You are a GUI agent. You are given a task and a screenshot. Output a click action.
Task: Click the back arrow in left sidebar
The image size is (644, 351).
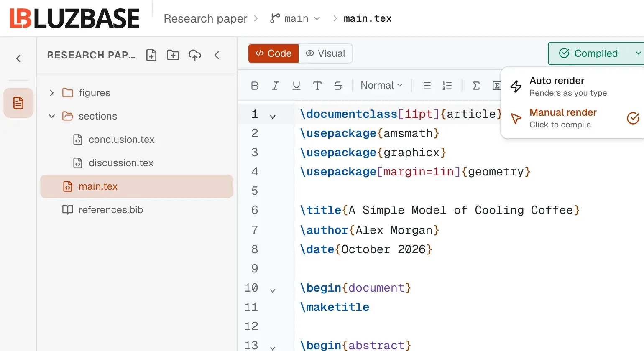click(x=18, y=58)
